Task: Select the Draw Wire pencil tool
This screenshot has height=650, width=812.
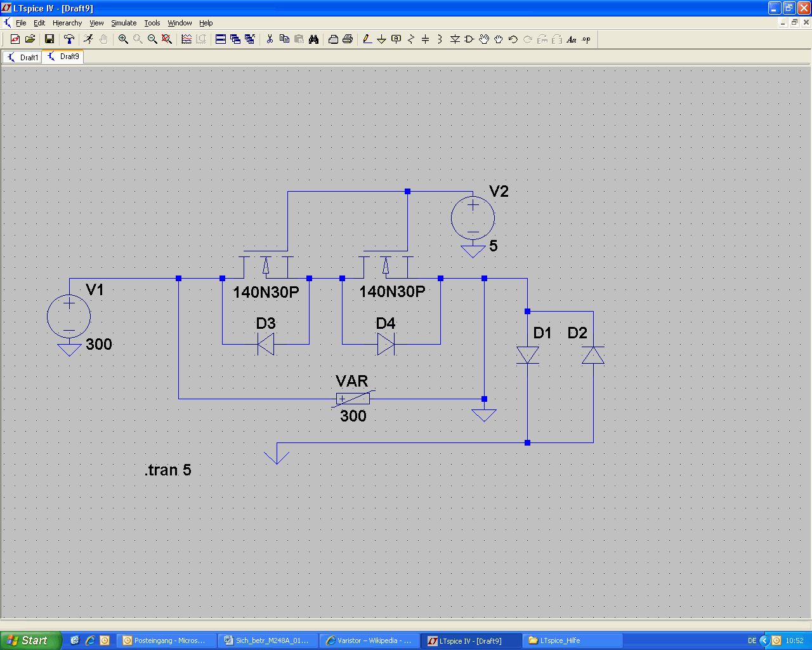Action: (367, 39)
